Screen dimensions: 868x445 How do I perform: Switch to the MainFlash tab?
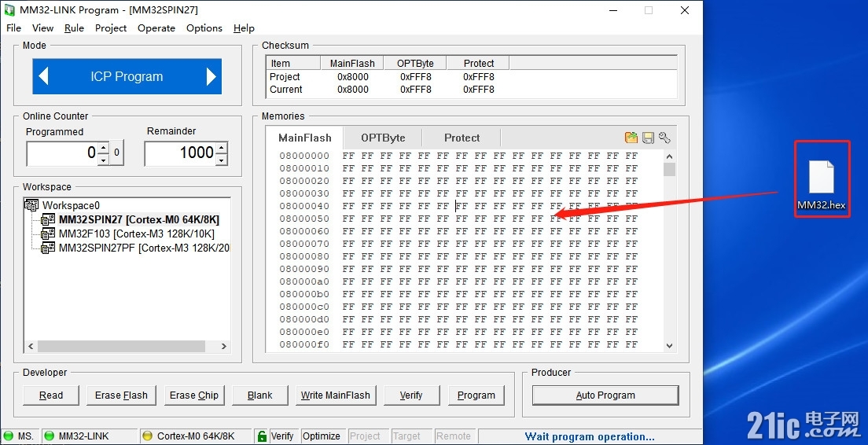click(x=304, y=138)
